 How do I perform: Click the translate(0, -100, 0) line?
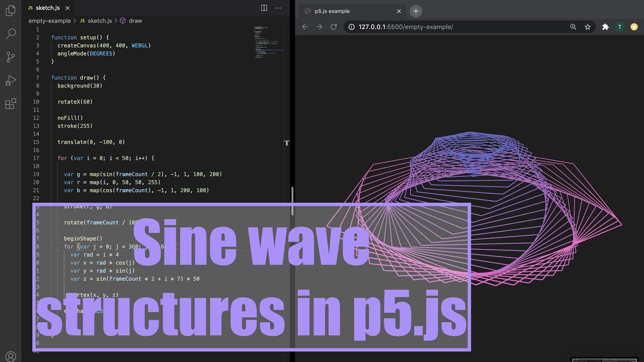click(91, 142)
